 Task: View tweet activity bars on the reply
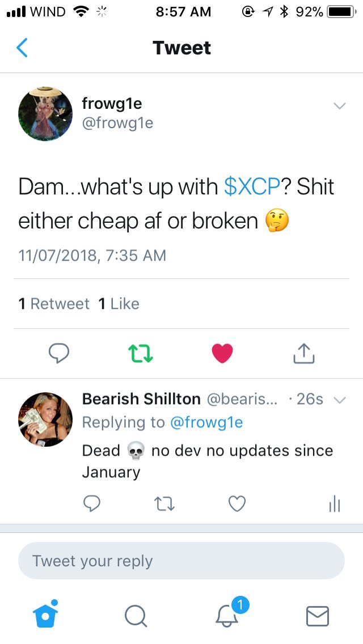335,503
